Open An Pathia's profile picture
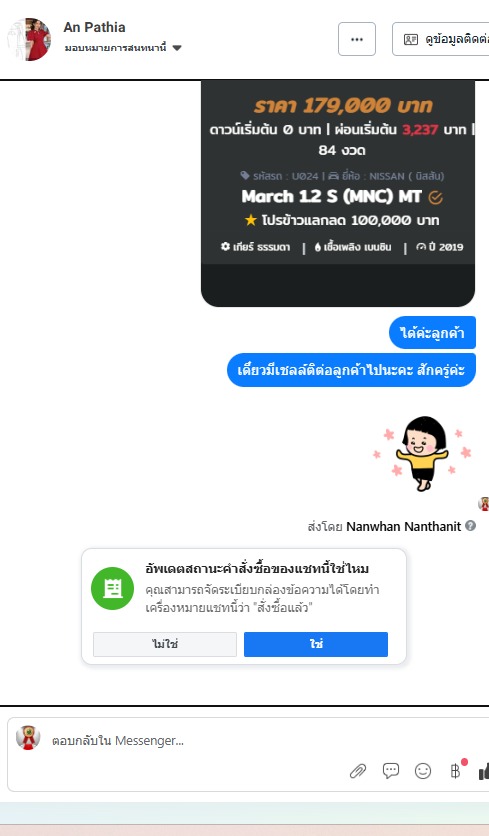This screenshot has width=489, height=836. pos(29,39)
